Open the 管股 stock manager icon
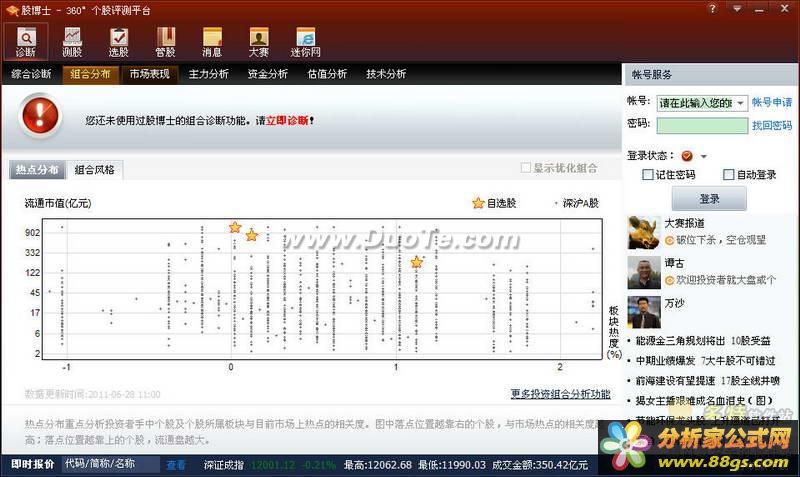 [x=165, y=41]
